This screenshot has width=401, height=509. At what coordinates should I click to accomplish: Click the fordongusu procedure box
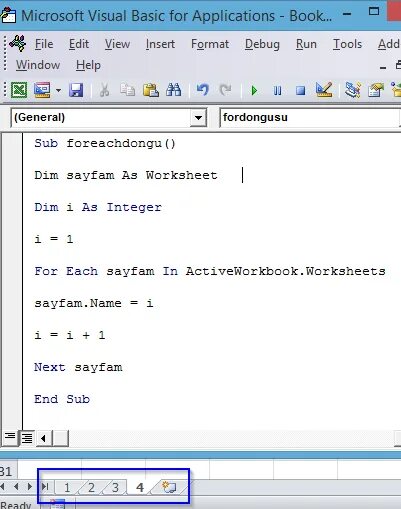(310, 117)
